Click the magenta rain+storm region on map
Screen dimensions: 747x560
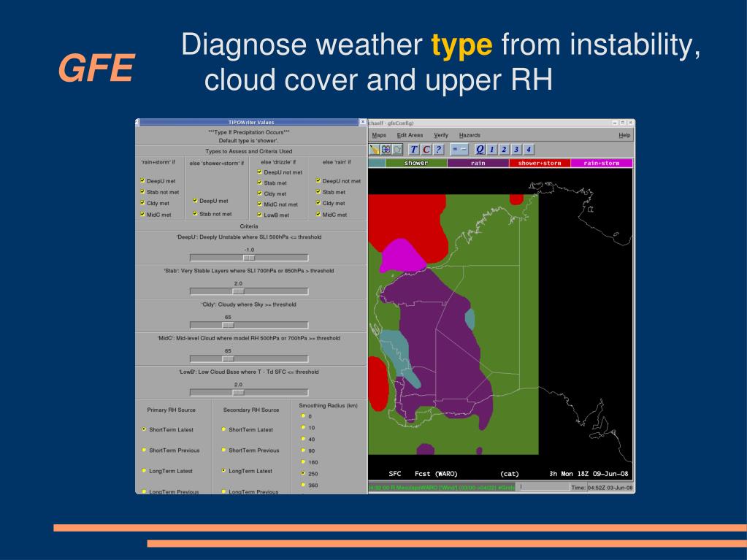coord(403,256)
